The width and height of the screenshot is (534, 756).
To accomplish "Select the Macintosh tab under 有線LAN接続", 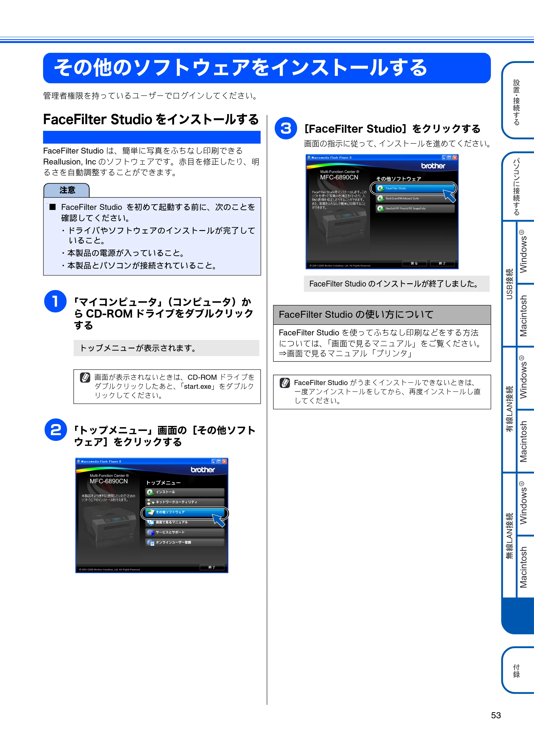I will pos(525,441).
